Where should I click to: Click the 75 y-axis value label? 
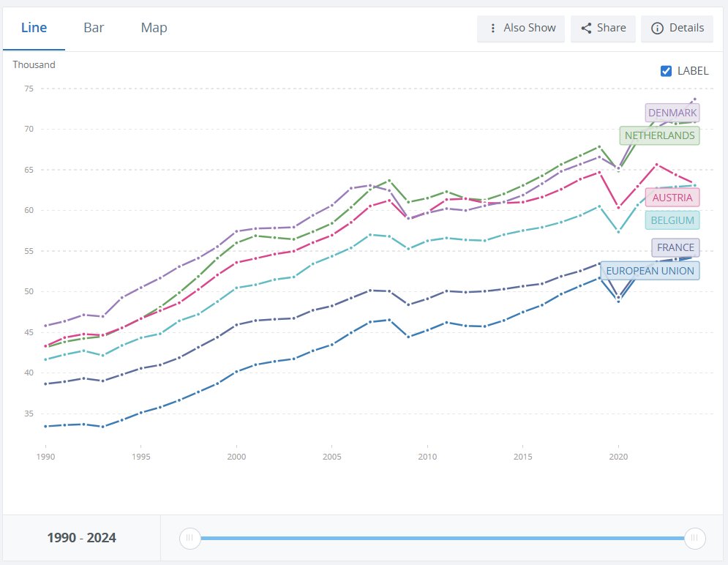[29, 89]
